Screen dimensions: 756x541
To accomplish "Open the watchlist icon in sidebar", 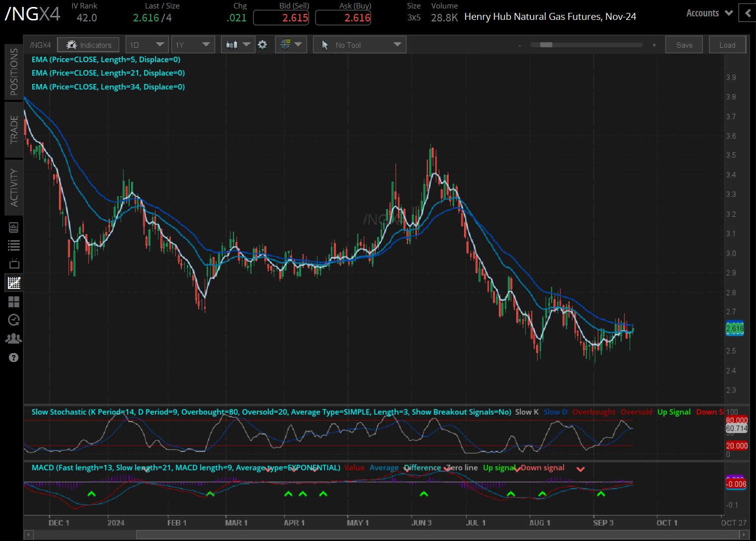I will point(13,245).
